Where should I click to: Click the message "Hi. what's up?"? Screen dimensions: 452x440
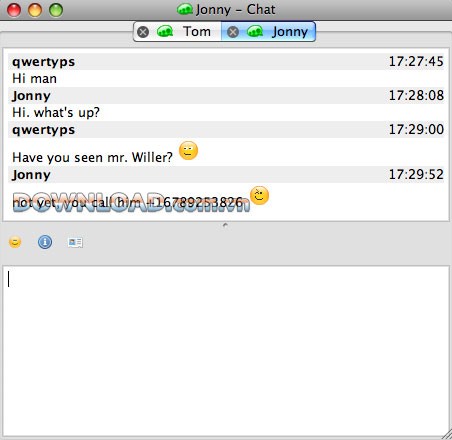pyautogui.click(x=56, y=113)
